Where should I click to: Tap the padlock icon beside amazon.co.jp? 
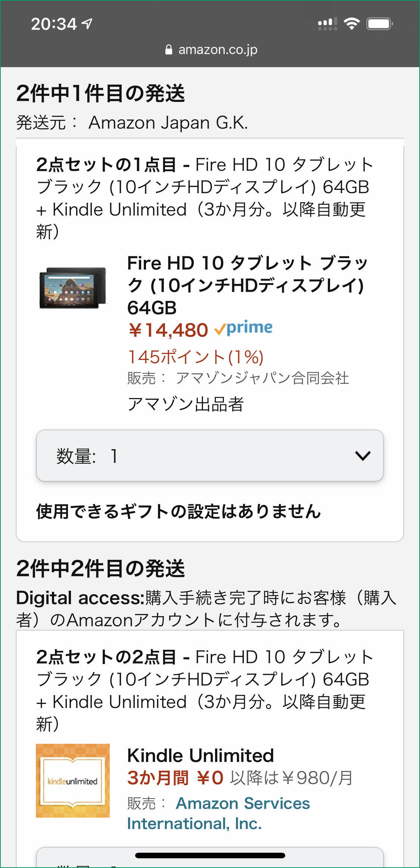[x=169, y=50]
